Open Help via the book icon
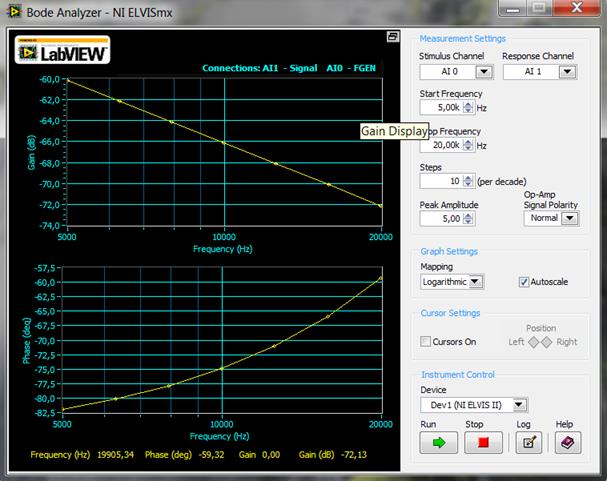607x481 pixels. 568,442
